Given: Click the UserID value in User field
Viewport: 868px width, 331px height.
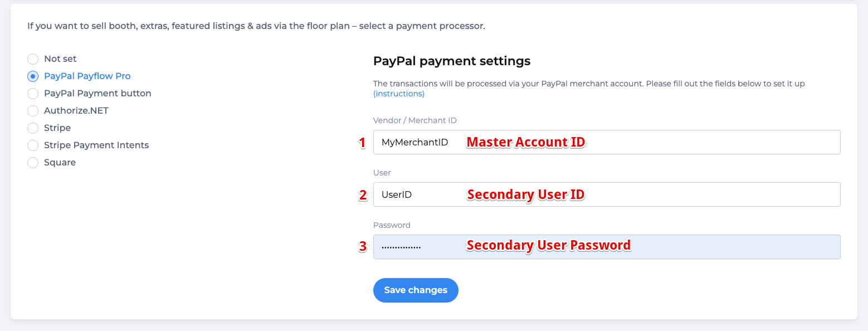Looking at the screenshot, I should click(x=396, y=194).
